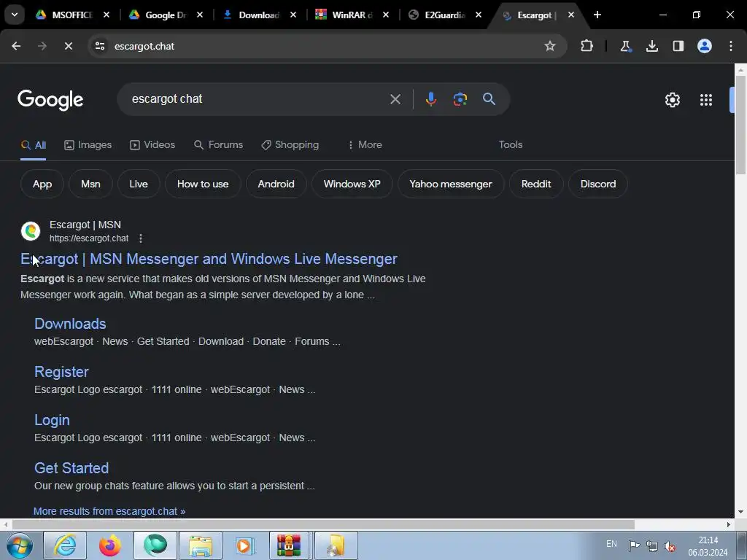Open a new browser tab
Viewport: 747px width, 560px height.
tap(597, 15)
